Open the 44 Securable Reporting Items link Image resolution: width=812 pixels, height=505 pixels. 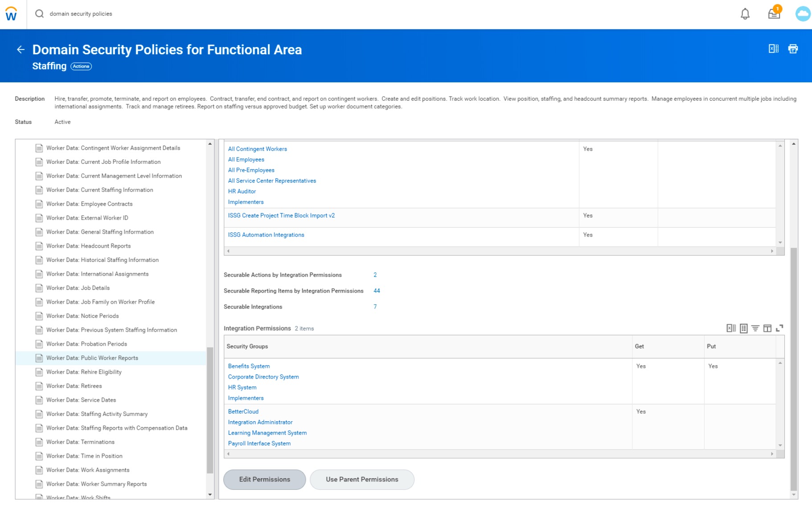click(x=377, y=290)
